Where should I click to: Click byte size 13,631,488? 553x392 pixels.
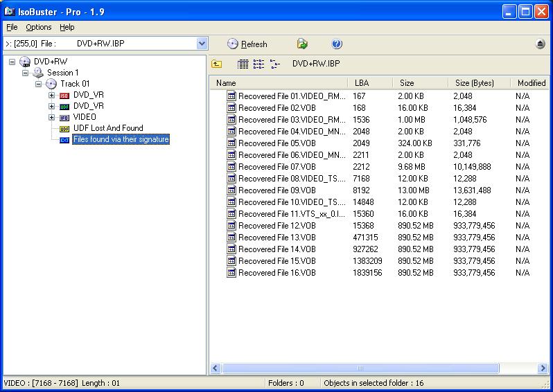[x=472, y=190]
